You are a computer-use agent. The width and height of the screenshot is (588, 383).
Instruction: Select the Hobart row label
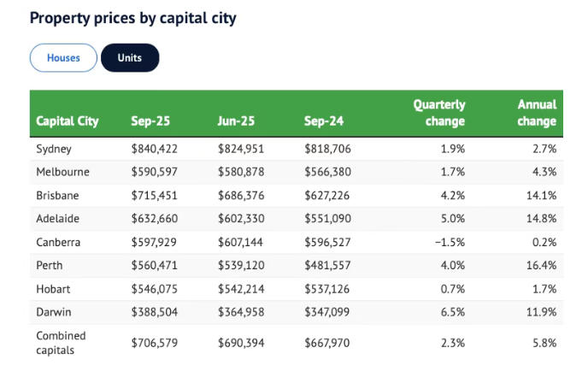54,290
